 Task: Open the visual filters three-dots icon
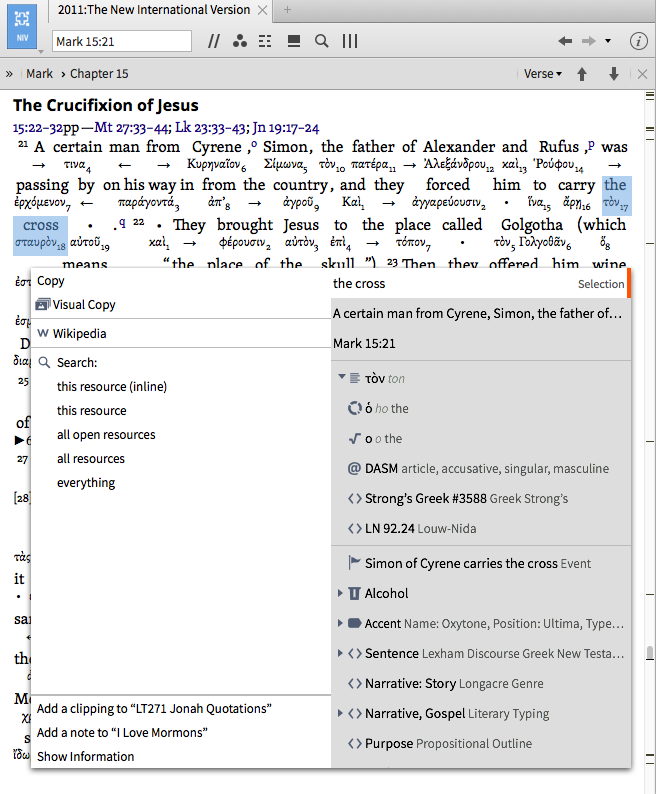point(240,41)
